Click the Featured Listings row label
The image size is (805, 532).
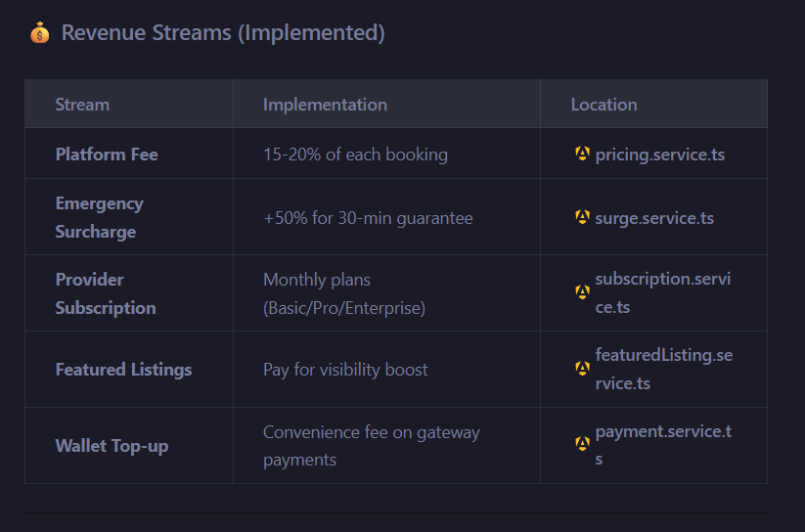coord(123,370)
